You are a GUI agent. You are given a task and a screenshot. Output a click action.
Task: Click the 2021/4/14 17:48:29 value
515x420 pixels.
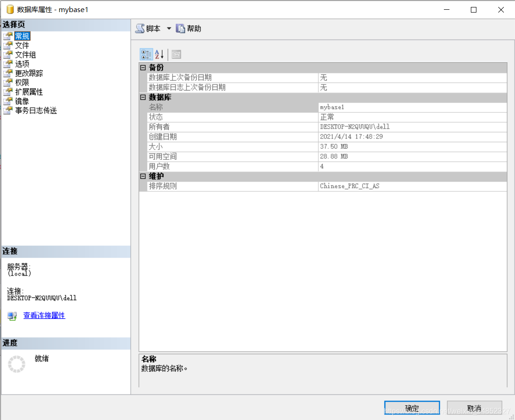[351, 137]
